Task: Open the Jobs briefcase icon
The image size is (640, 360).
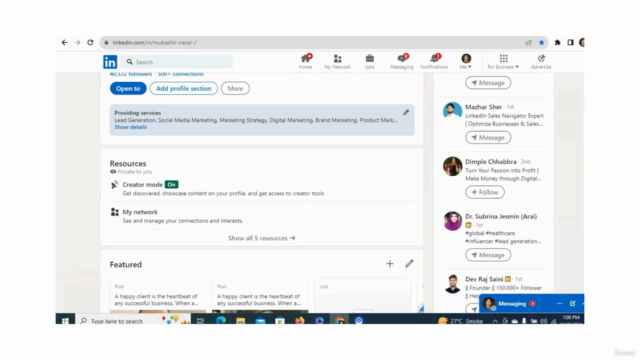Action: 369,62
